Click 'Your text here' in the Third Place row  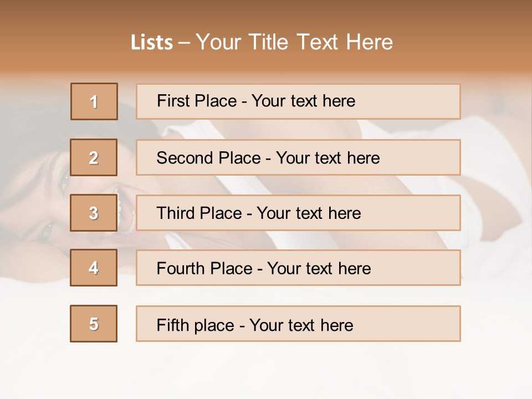coord(309,213)
